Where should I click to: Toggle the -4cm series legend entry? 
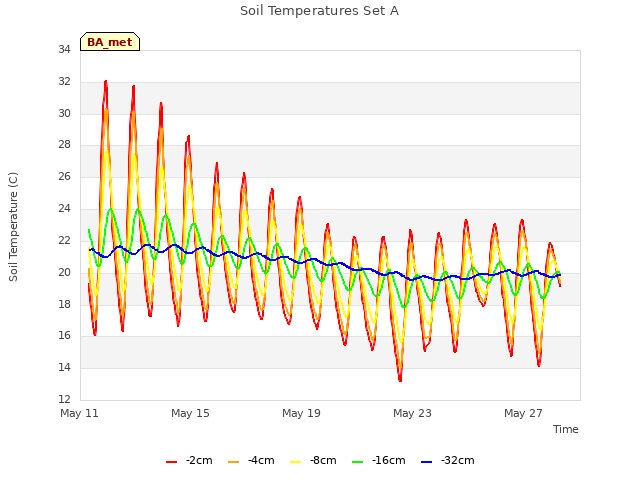click(x=251, y=460)
